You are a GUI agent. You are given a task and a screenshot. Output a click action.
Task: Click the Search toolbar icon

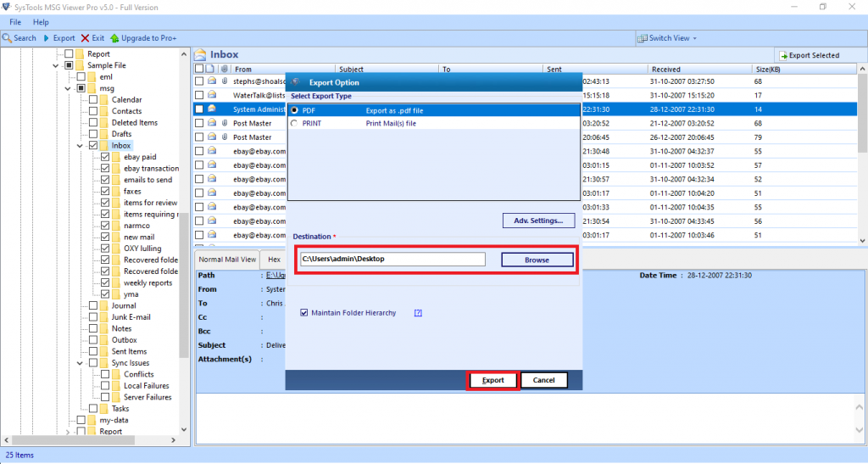pos(7,38)
